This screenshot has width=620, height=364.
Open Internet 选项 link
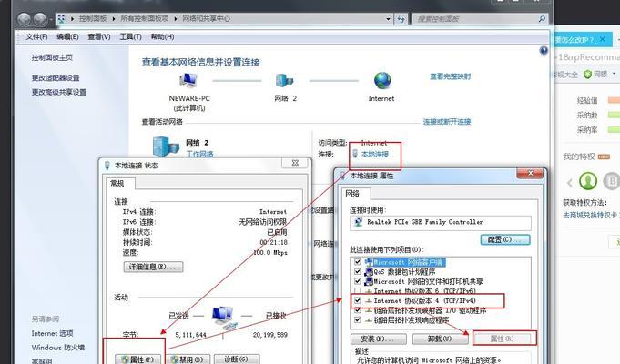pyautogui.click(x=52, y=333)
